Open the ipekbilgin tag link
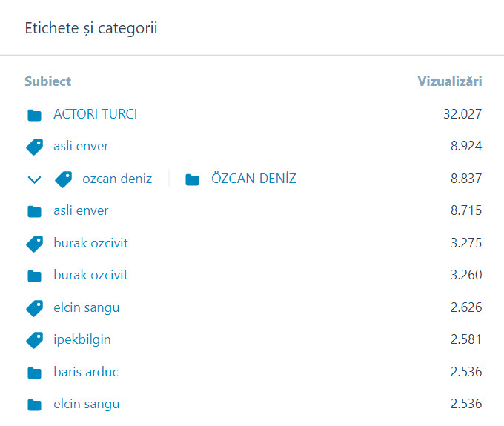This screenshot has width=504, height=426. [82, 339]
